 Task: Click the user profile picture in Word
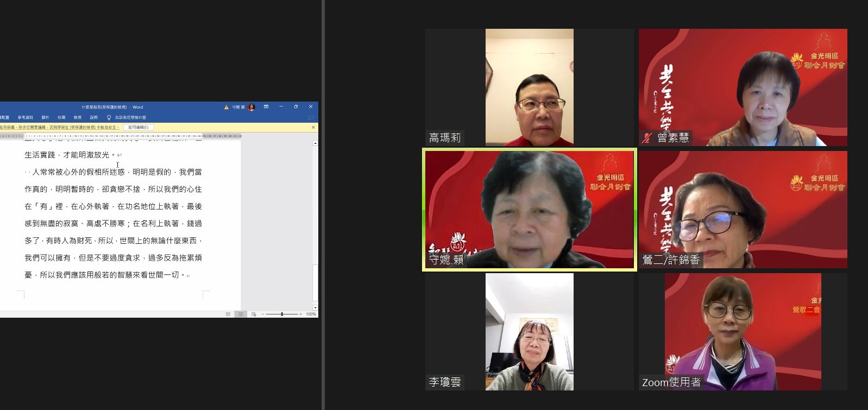(251, 107)
